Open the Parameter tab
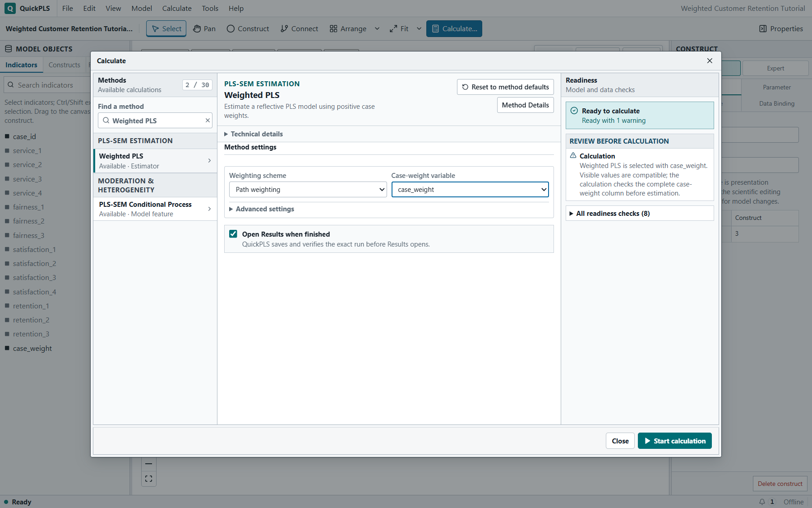The image size is (812, 508). pos(777,87)
